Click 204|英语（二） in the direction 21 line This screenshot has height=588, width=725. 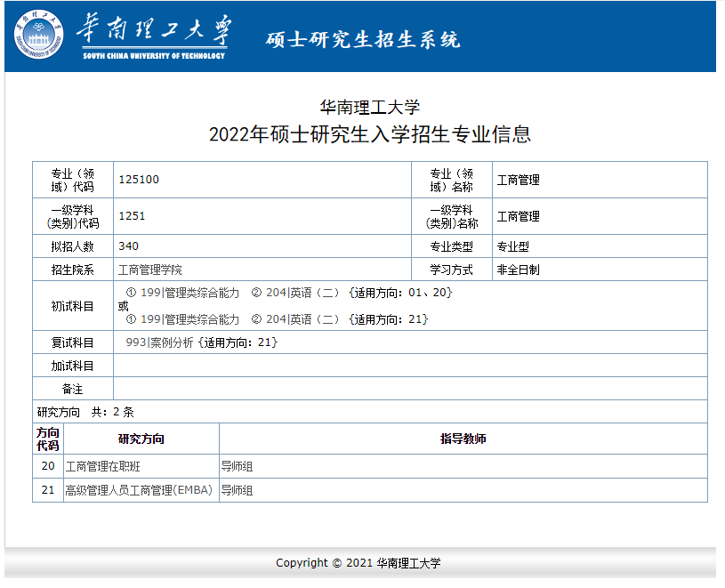click(302, 319)
